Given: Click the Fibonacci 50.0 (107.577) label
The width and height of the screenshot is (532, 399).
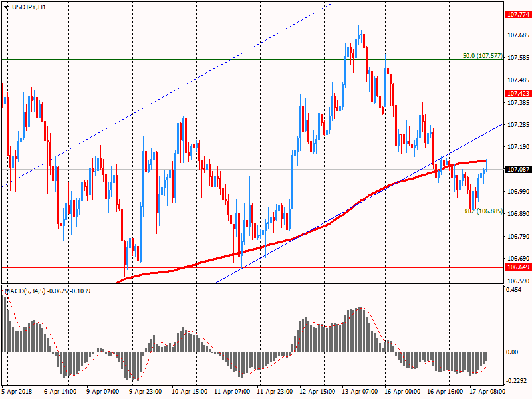Looking at the screenshot, I should [483, 56].
